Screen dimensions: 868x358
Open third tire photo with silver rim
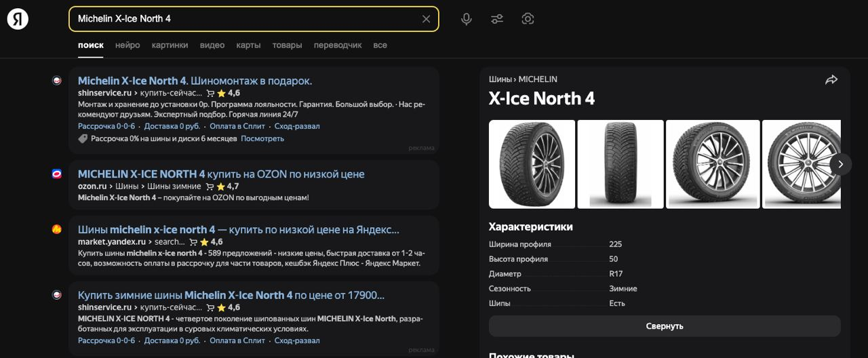[x=713, y=164]
